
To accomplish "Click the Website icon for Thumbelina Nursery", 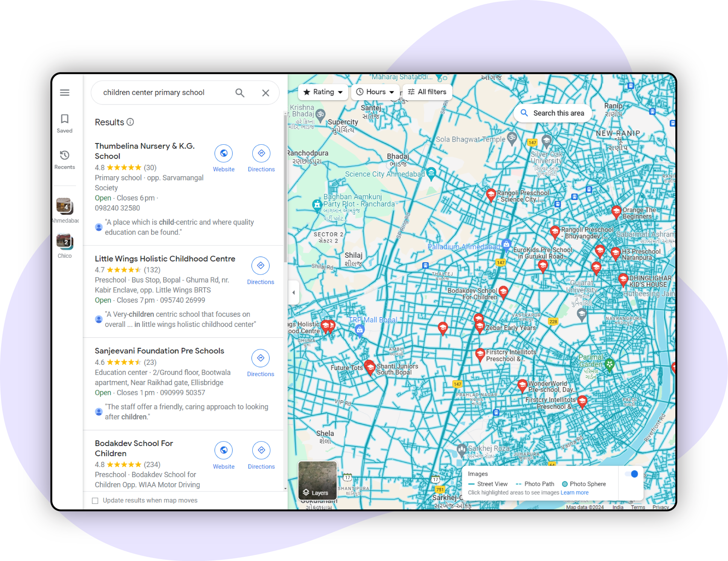I will [x=224, y=153].
